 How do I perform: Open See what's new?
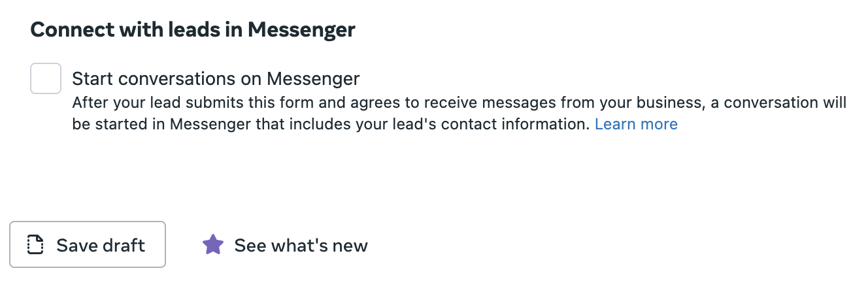tap(285, 245)
